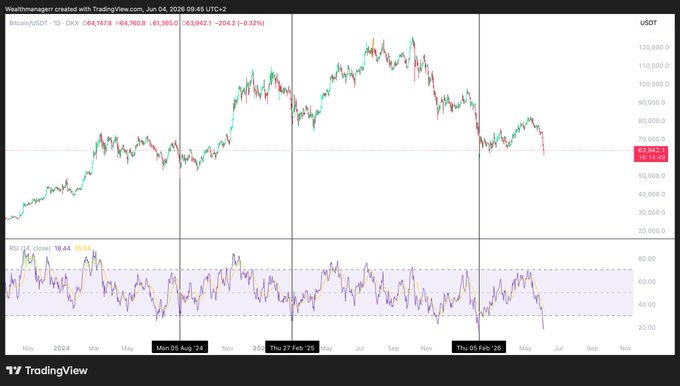Click the RSI (14, close) indicator legend
The height and width of the screenshot is (386, 680).
coord(30,248)
